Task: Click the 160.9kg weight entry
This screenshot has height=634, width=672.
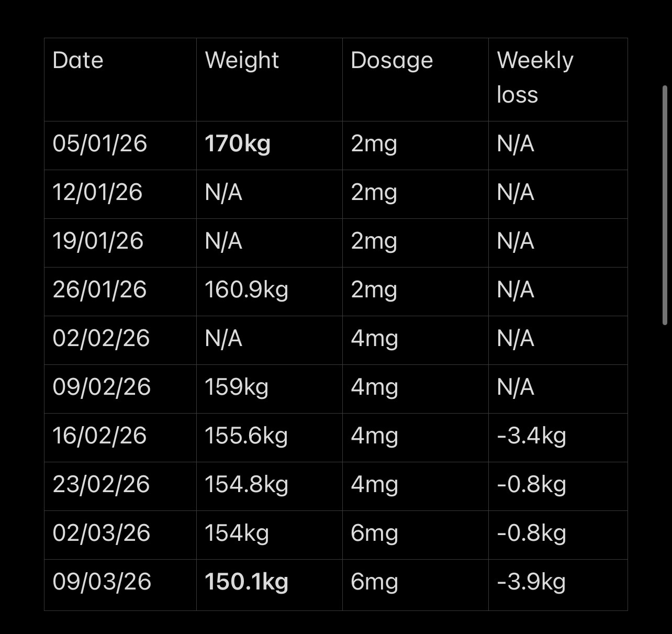Action: click(246, 290)
